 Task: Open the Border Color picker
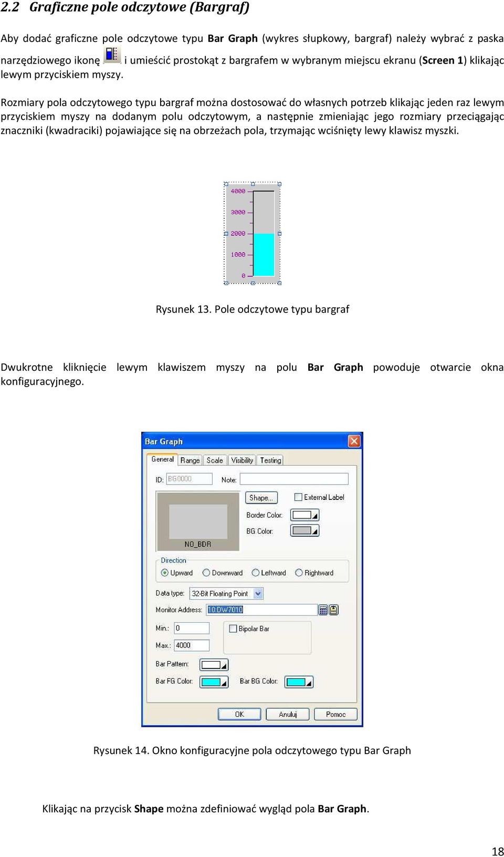(x=305, y=515)
